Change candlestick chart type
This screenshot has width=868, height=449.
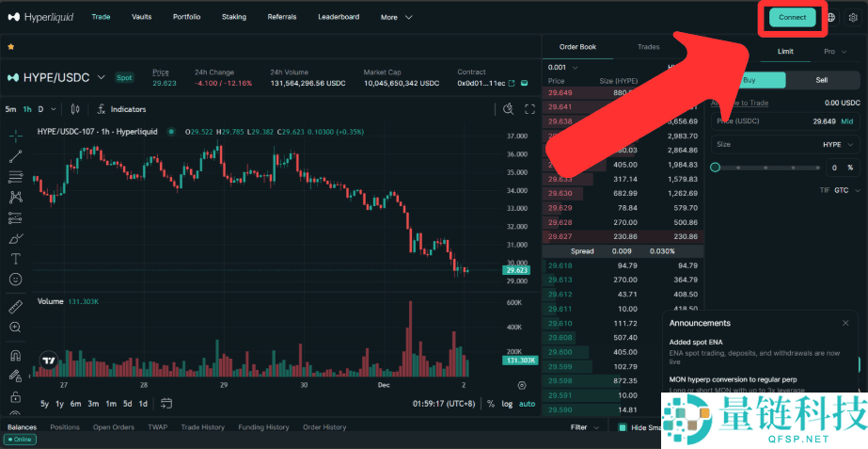[76, 109]
